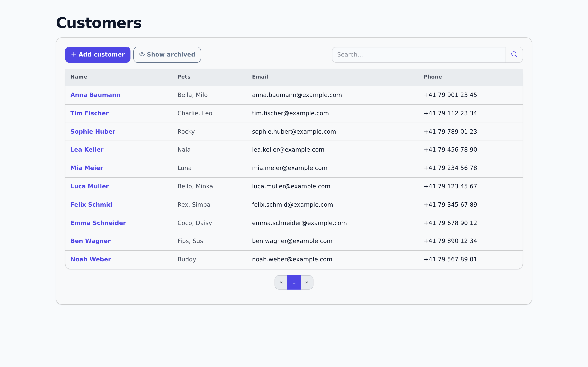Click the Add customer button
588x367 pixels.
[x=98, y=55]
